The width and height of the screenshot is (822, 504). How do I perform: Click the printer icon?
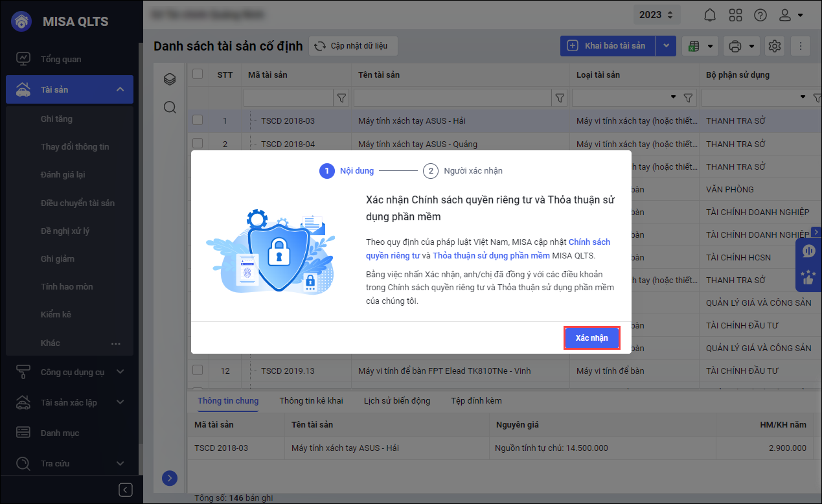click(735, 46)
